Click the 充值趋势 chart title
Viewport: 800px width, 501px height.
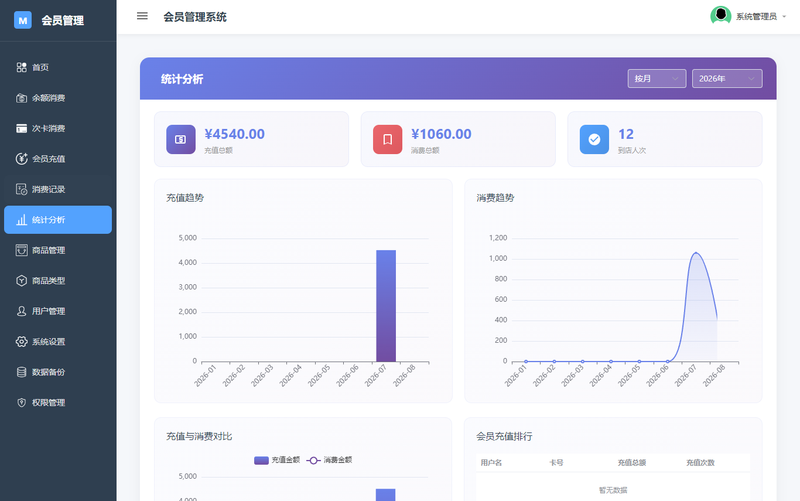pyautogui.click(x=185, y=197)
